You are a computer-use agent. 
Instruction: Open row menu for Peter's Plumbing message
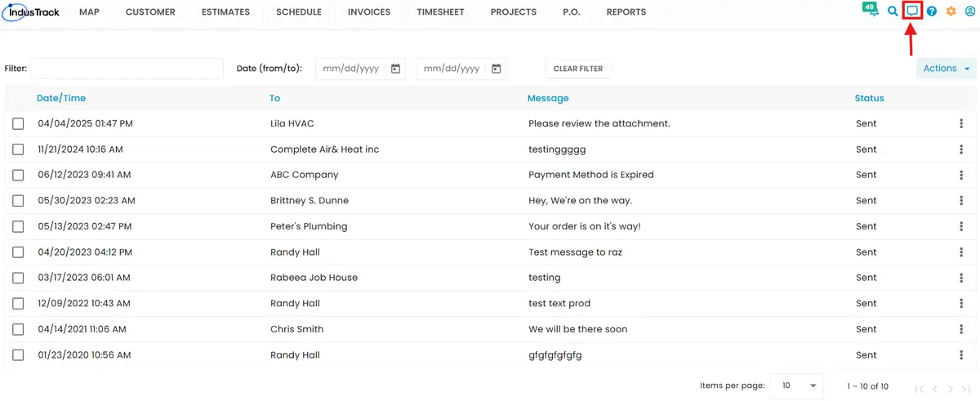pyautogui.click(x=961, y=226)
